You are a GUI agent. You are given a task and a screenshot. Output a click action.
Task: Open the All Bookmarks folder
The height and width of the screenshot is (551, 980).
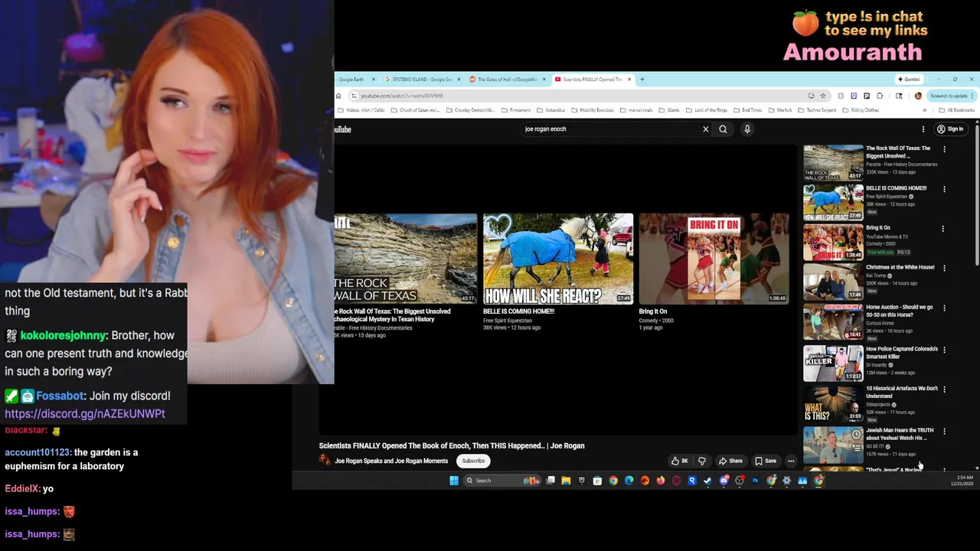957,110
